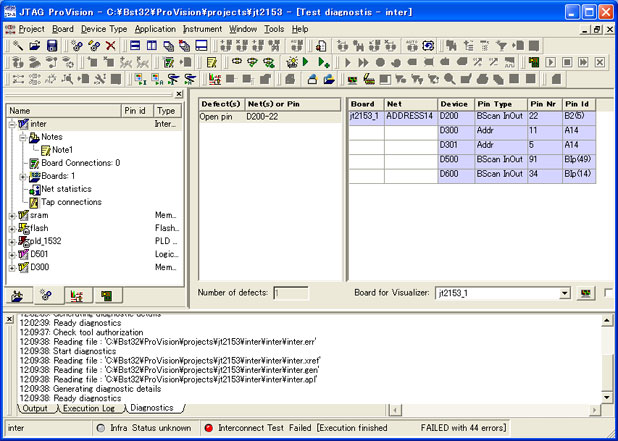This screenshot has width=618, height=441.
Task: Expand the sram tree node
Action: click(x=11, y=215)
